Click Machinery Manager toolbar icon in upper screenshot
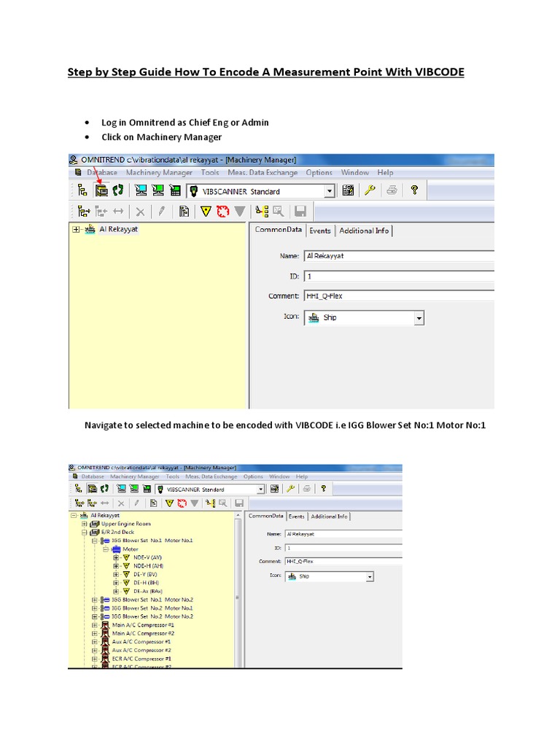 tap(101, 190)
